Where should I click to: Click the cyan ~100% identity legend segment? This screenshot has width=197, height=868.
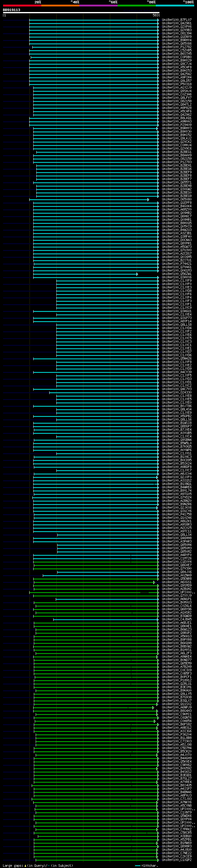175,6
